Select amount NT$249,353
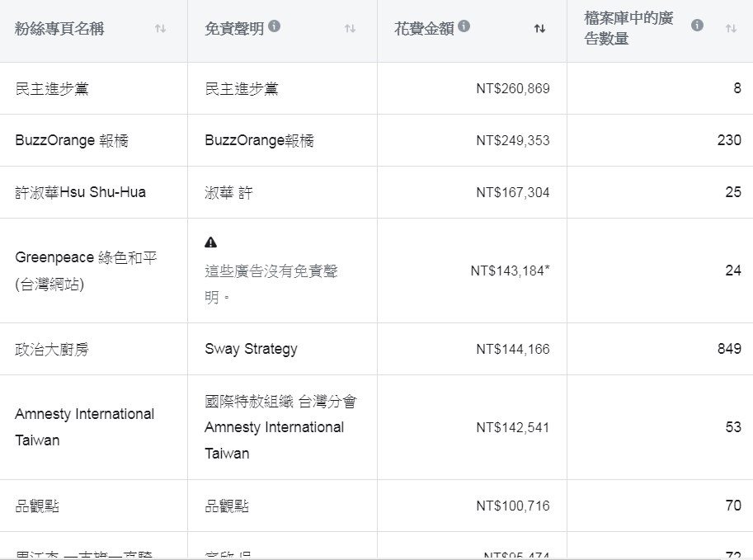This screenshot has height=560, width=753. tap(513, 141)
